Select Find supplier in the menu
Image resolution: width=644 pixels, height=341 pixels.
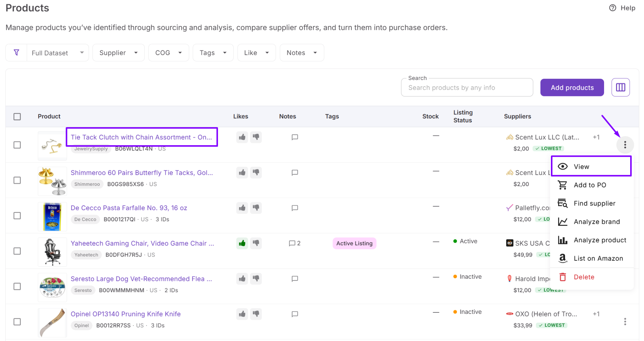[x=591, y=203]
